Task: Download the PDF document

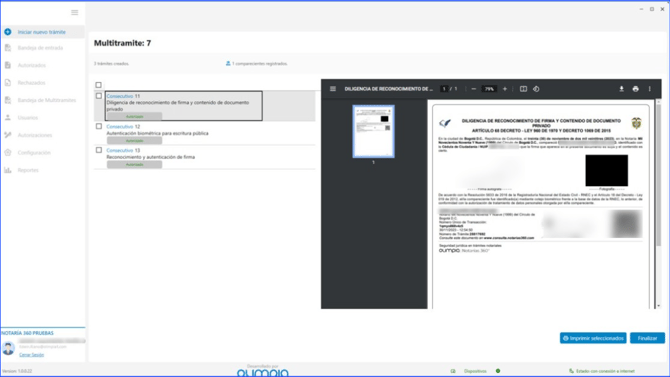Action: [621, 89]
